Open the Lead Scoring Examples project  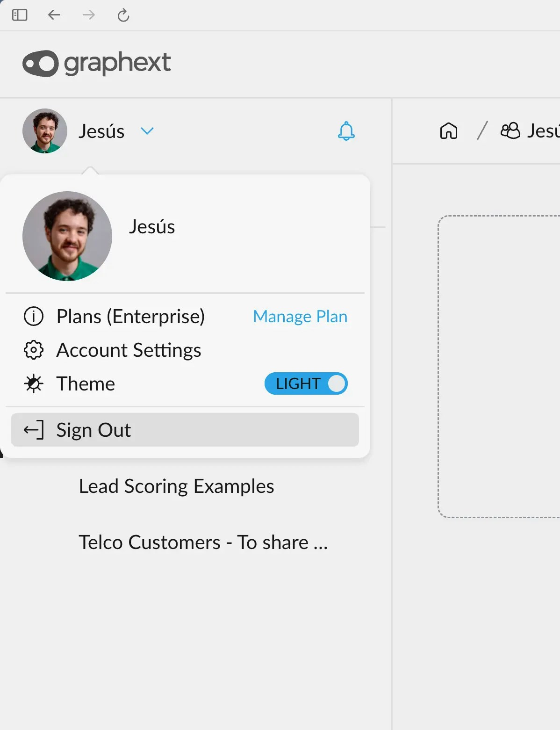(x=176, y=486)
